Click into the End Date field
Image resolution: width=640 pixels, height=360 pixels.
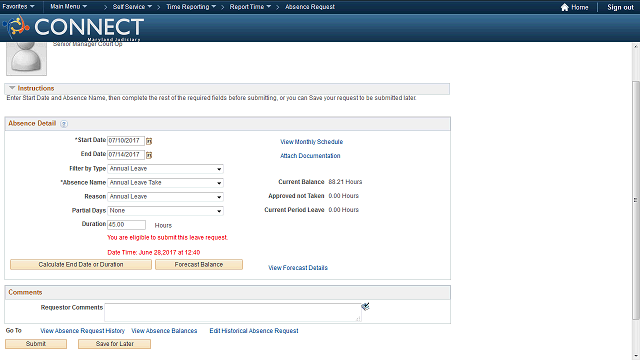coord(126,155)
